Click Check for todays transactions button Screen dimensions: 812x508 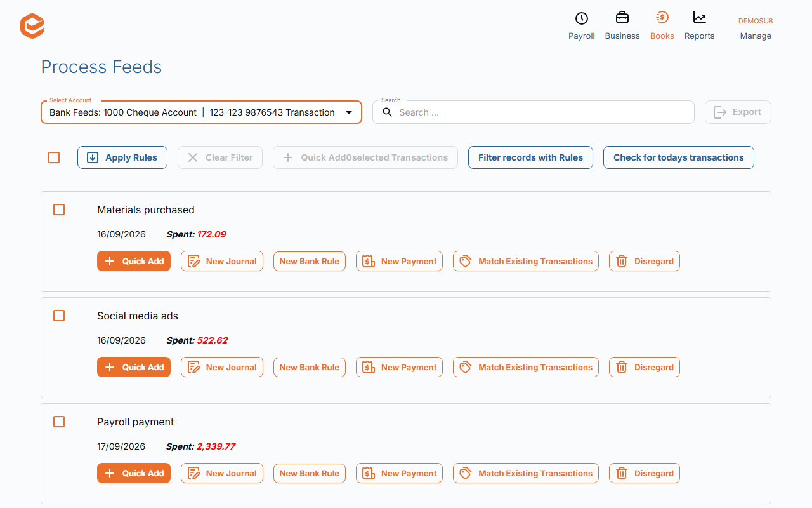pyautogui.click(x=679, y=157)
